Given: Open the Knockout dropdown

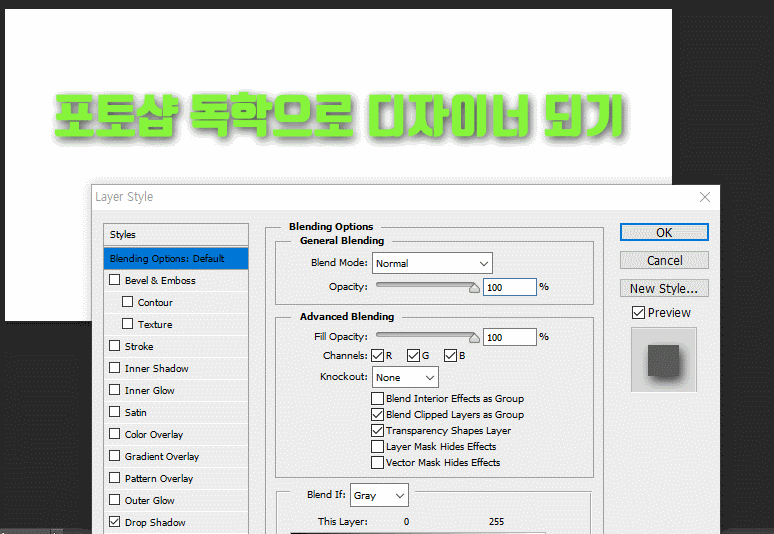Looking at the screenshot, I should click(405, 378).
